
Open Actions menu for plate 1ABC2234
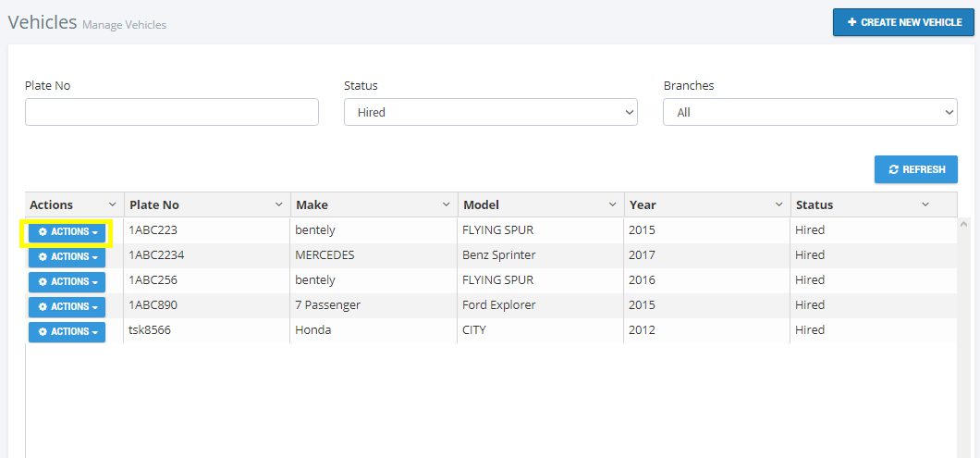[x=67, y=257]
